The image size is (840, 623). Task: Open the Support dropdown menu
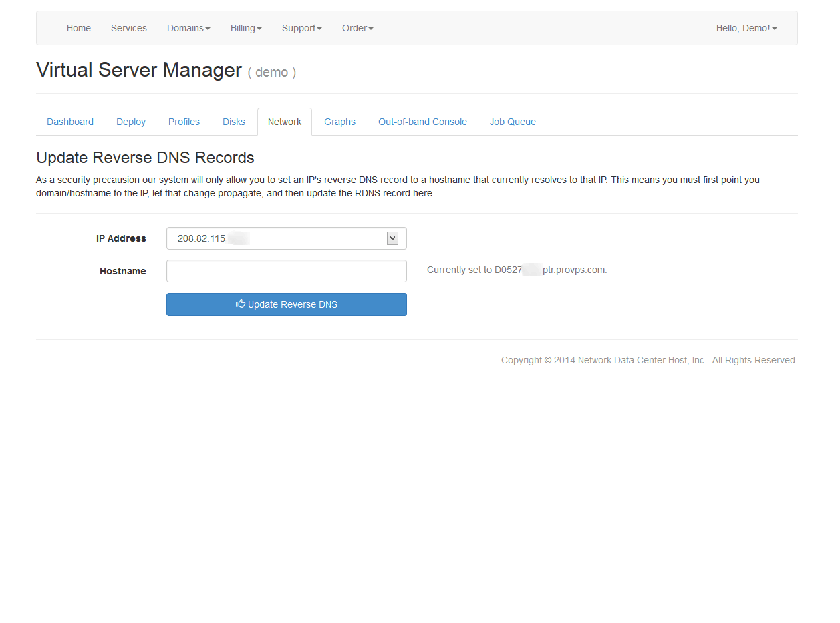point(301,28)
